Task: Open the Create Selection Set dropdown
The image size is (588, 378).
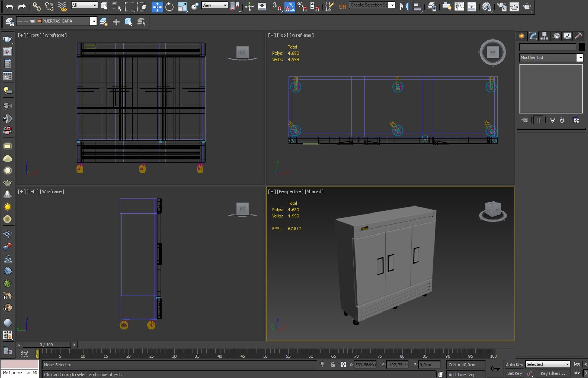Action: [x=392, y=5]
